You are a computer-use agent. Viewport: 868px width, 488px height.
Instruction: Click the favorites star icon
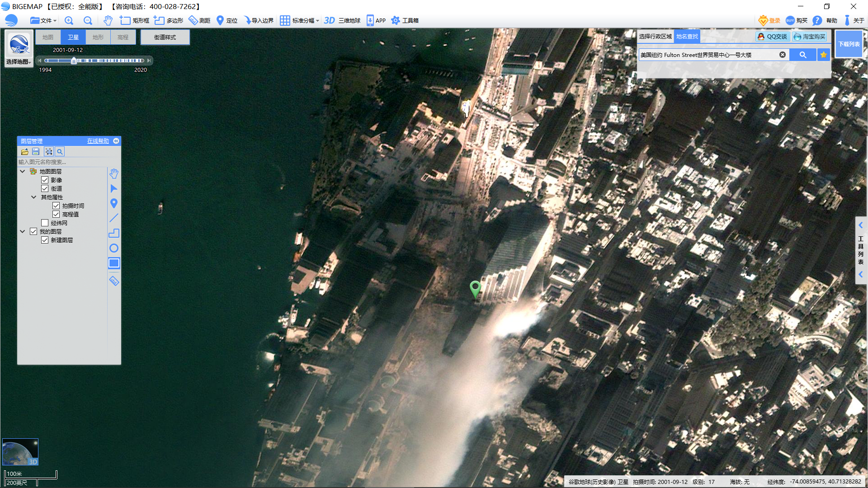[824, 55]
